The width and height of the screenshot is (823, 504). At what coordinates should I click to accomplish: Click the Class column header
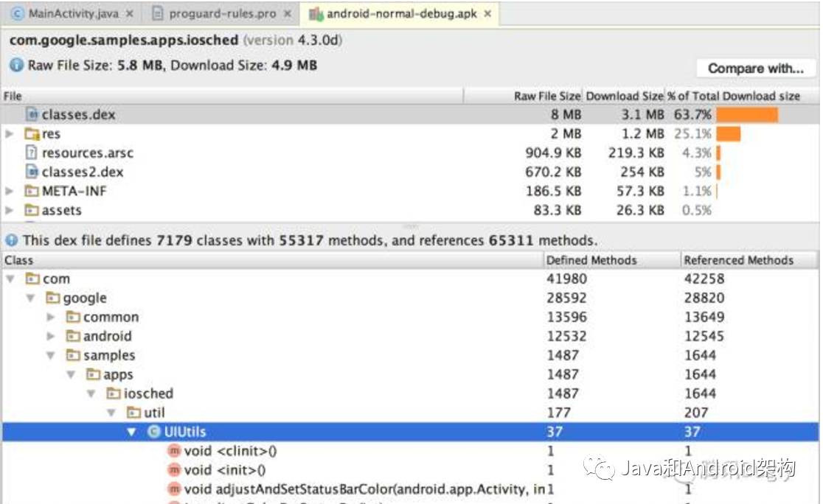[272, 261]
